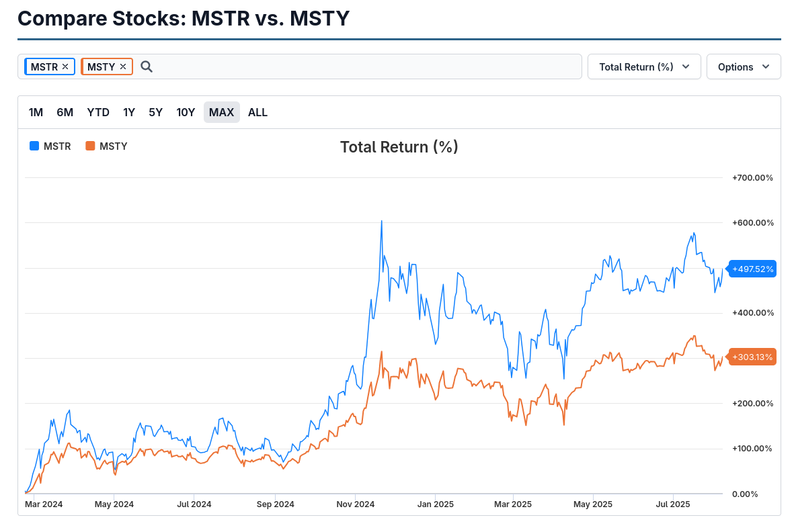Click the Mar 2025 axis label
Image resolution: width=794 pixels, height=532 pixels.
click(x=513, y=504)
